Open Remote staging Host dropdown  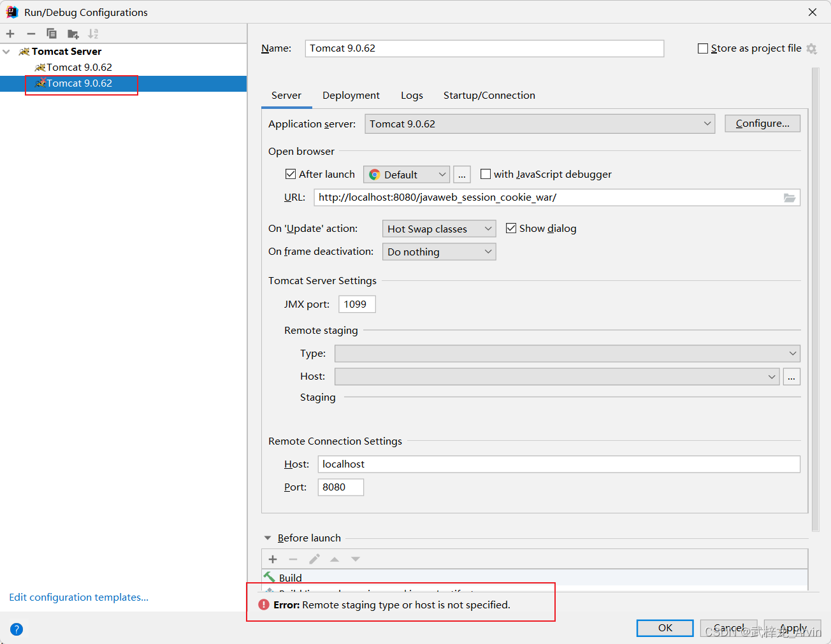(557, 376)
